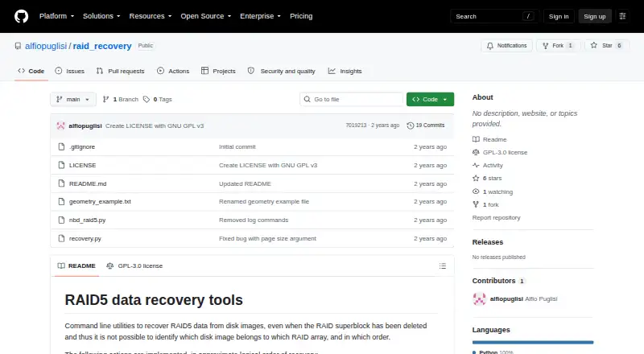Screen dimensions: 644x354
Task: View the 0 Tags link
Action: click(158, 100)
